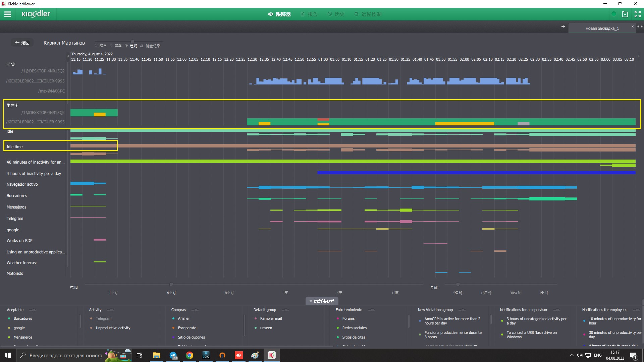Select the Idle time row label
644x362 pixels.
(14, 147)
